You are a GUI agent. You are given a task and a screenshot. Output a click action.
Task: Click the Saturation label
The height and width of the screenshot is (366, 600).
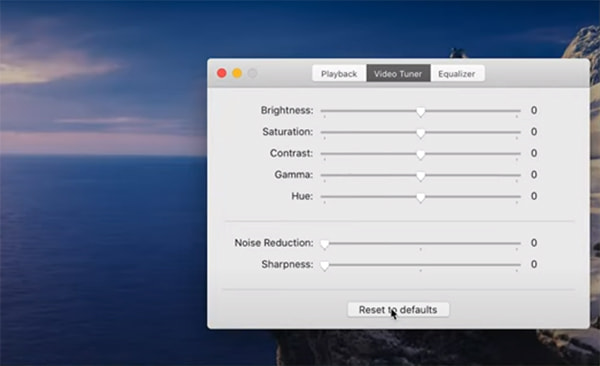pos(288,132)
